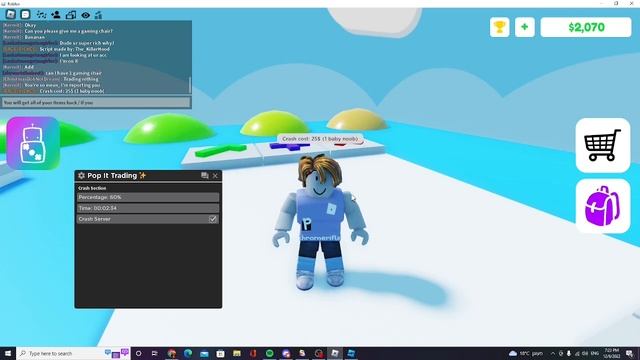Click the chat bubbles icon in Pop It Trading header
The height and width of the screenshot is (360, 640).
point(204,176)
